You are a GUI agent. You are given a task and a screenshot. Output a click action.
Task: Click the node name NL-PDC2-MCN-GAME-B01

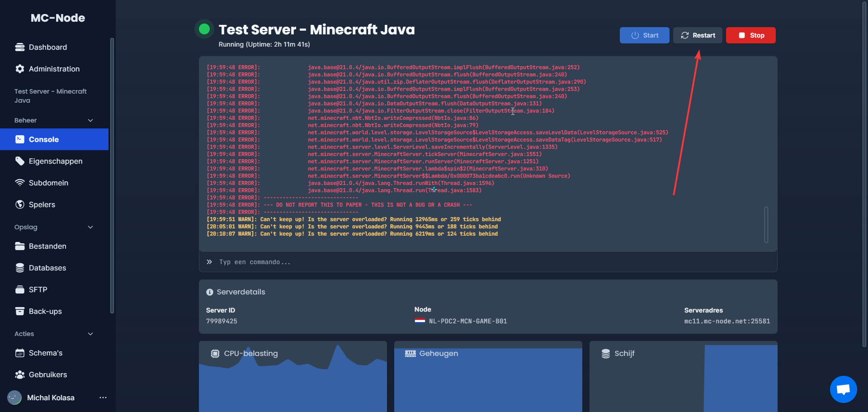click(468, 321)
